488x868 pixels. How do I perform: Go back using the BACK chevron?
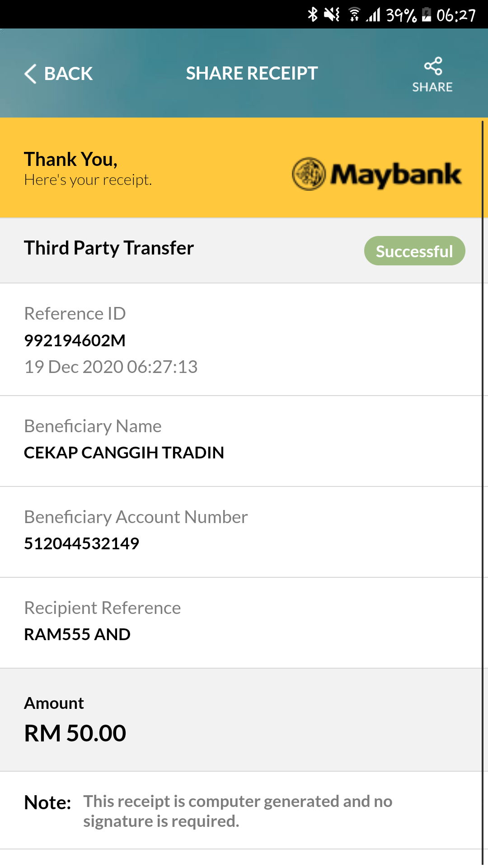pos(30,74)
